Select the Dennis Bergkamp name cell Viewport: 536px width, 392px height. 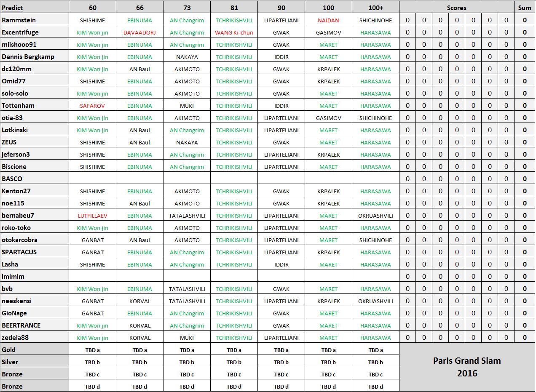[35, 56]
